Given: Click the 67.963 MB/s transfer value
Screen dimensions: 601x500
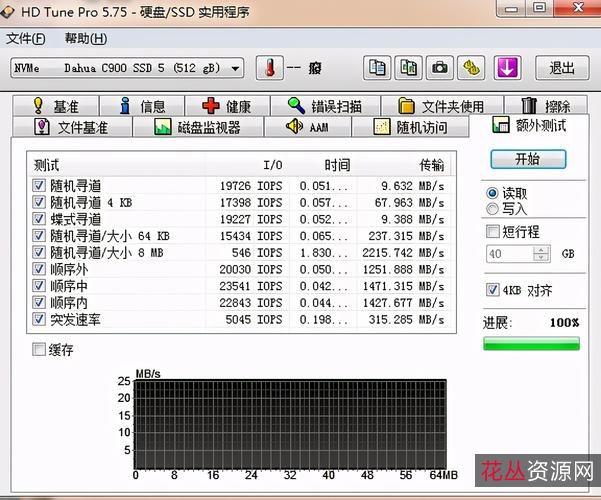Looking at the screenshot, I should tap(409, 202).
